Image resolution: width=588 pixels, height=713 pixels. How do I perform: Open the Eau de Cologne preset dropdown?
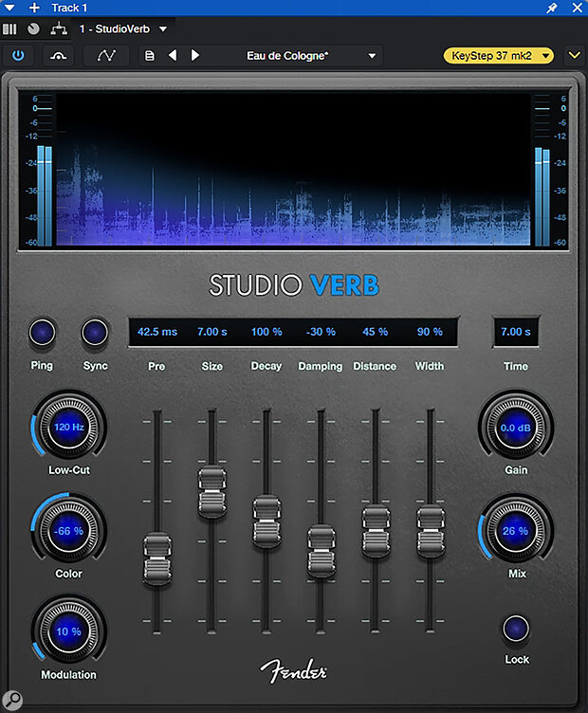(x=311, y=56)
